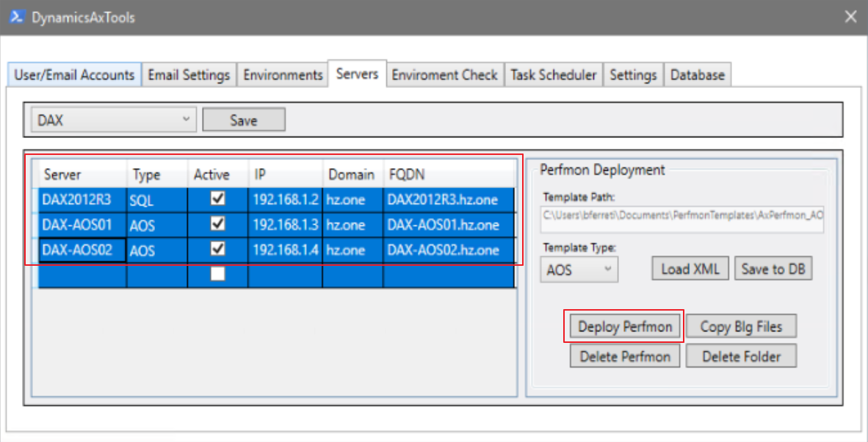Open the Enviroment Check tab
Image resolution: width=868 pixels, height=442 pixels.
tap(445, 75)
